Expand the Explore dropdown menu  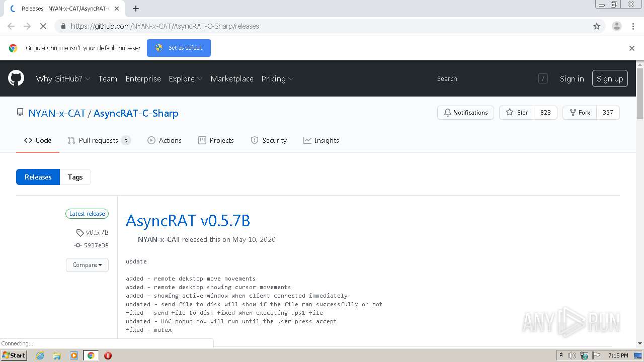pyautogui.click(x=186, y=78)
